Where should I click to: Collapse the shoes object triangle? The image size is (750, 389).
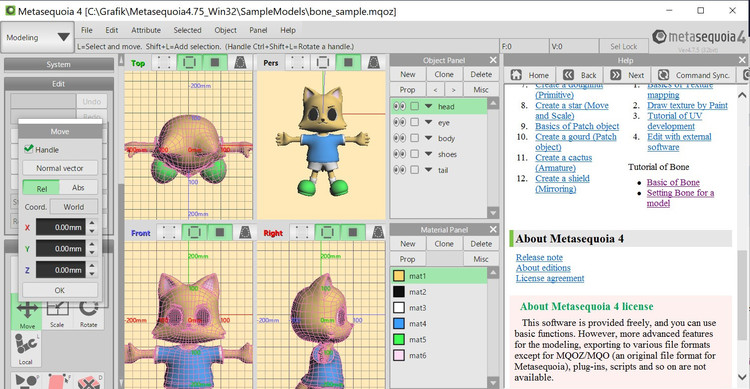[429, 154]
